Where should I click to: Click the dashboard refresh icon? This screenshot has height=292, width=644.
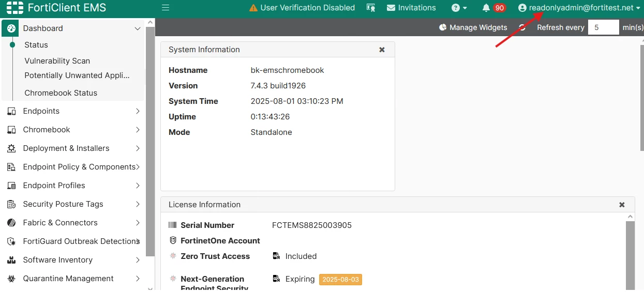click(x=522, y=27)
